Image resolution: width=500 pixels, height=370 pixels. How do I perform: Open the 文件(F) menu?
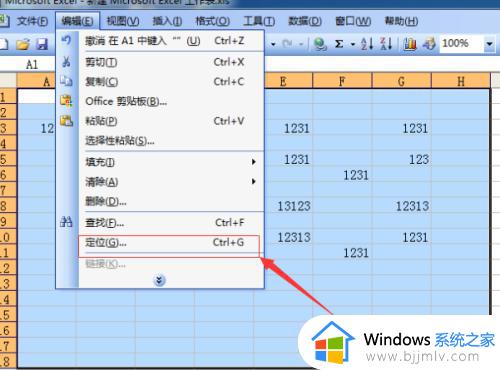pos(32,21)
